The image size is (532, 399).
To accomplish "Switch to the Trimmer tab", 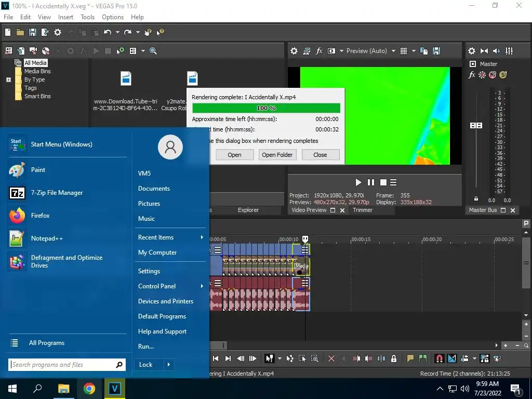I will (x=362, y=210).
